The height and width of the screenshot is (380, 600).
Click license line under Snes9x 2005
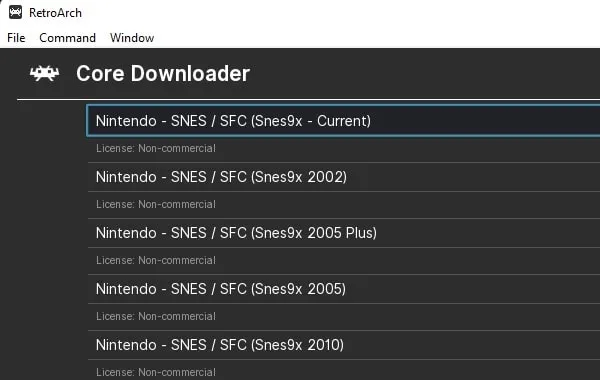point(156,316)
